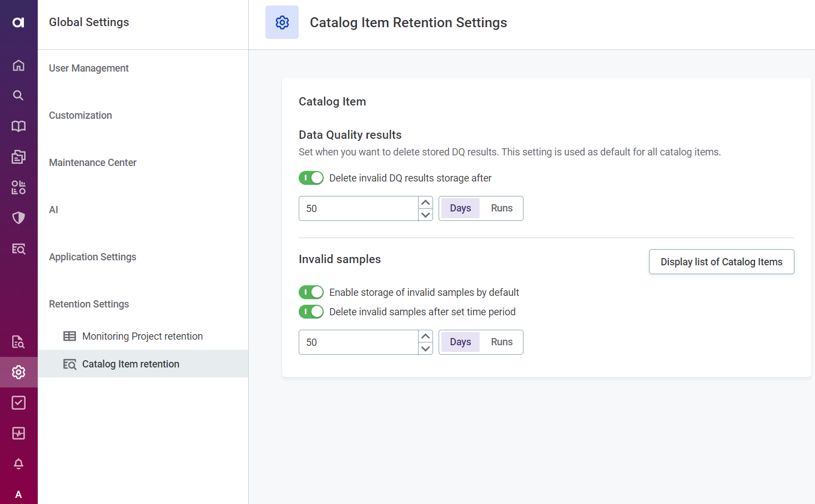Select Monitoring Project retention in the menu

click(142, 336)
